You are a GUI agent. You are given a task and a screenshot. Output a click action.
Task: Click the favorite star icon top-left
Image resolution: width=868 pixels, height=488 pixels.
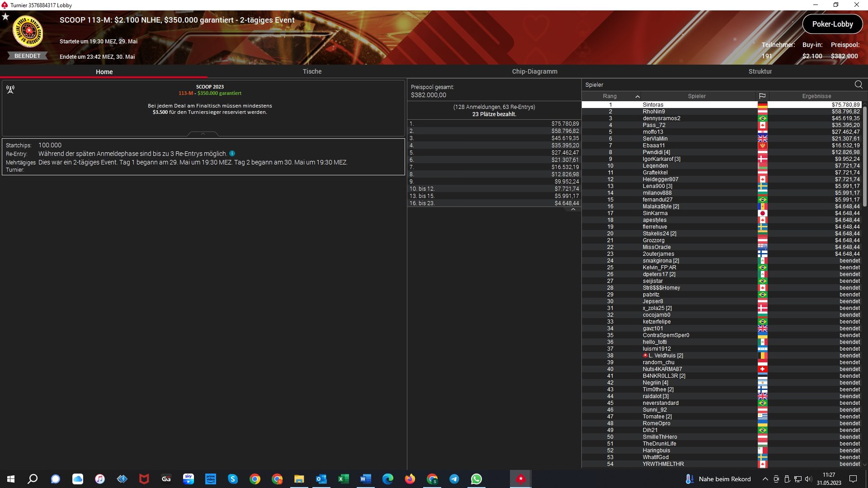coord(5,17)
